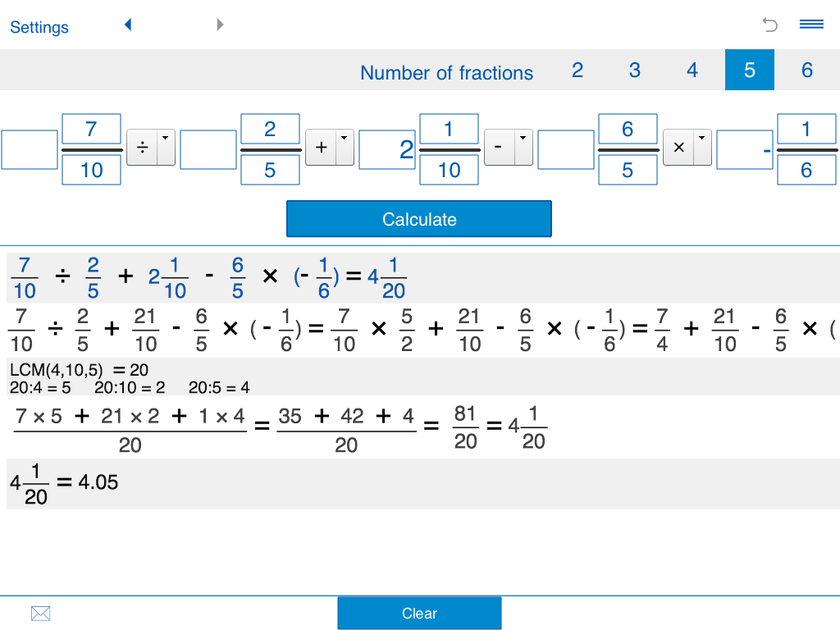This screenshot has width=840, height=630.
Task: Click the whole number field showing 2
Action: [x=386, y=149]
